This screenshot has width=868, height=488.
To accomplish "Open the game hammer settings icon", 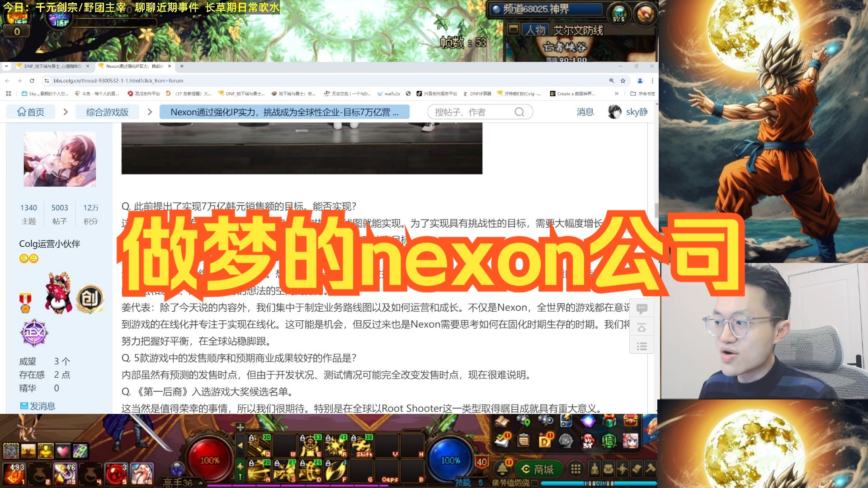I will pos(651,469).
